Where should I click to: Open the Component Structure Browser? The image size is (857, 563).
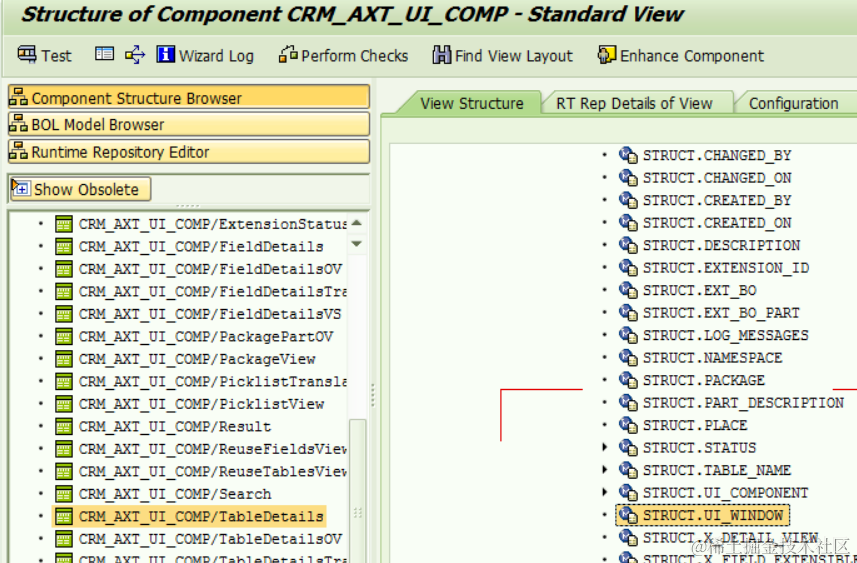[189, 97]
